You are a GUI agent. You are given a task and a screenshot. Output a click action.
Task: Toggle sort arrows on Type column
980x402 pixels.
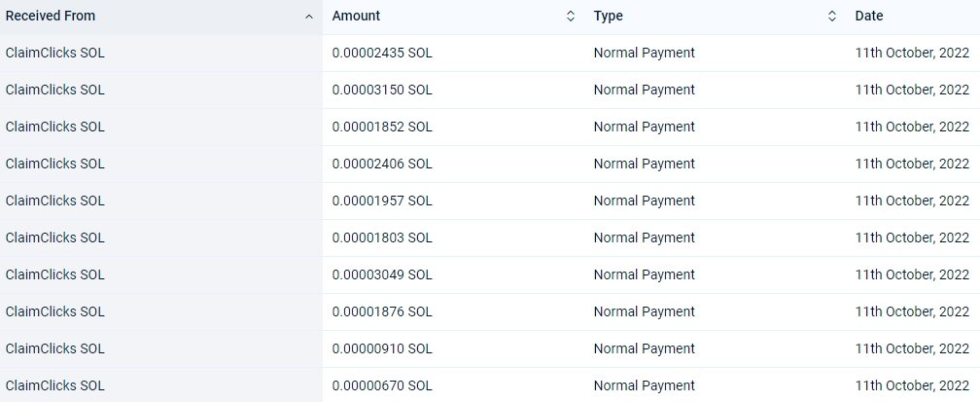pyautogui.click(x=832, y=17)
